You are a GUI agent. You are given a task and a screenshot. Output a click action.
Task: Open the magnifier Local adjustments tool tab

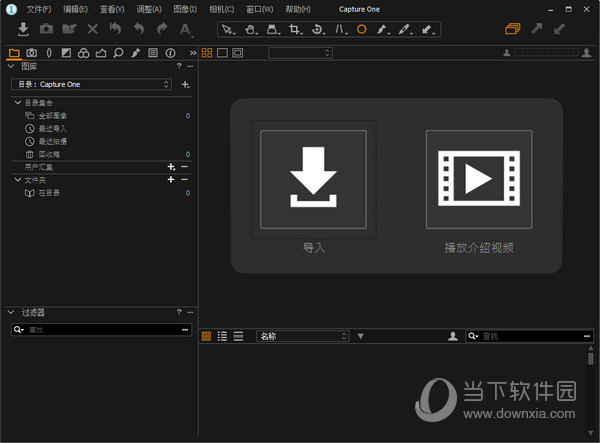[x=118, y=53]
